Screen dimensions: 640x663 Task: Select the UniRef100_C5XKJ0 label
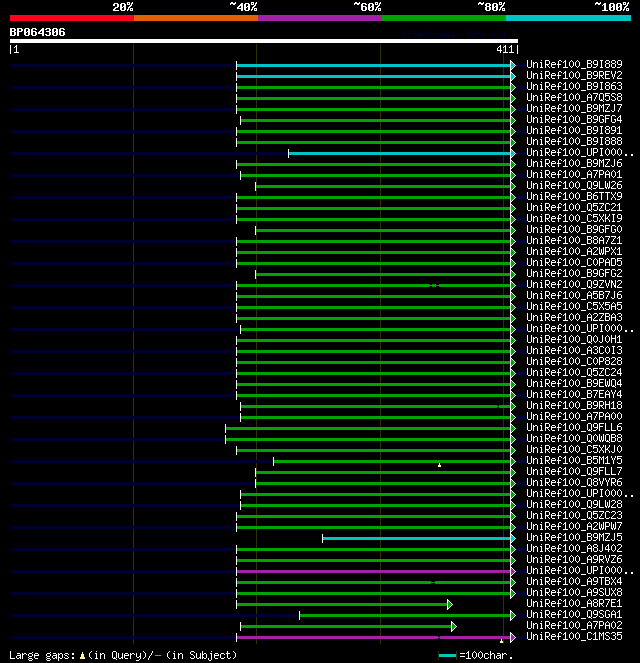574,449
